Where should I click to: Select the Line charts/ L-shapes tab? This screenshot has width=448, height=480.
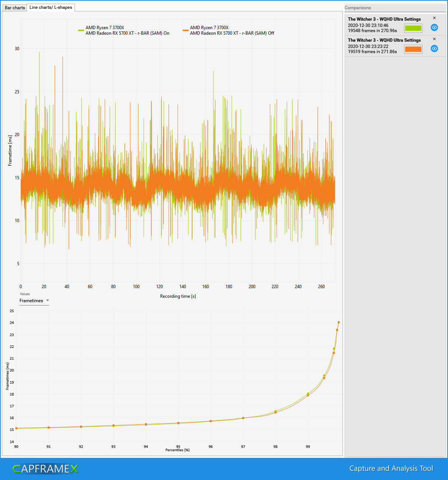click(51, 7)
